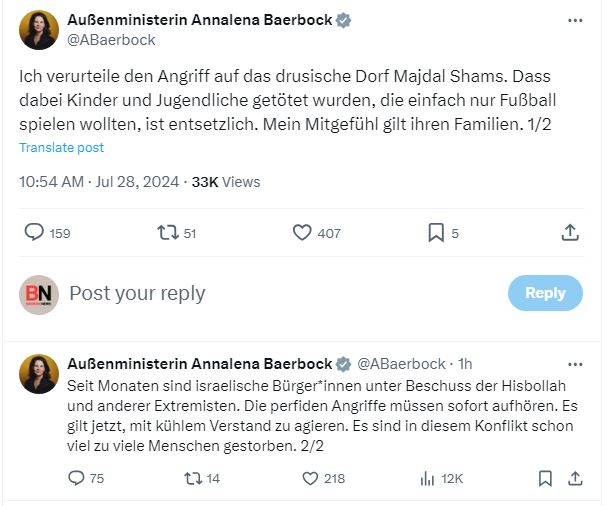The image size is (613, 506).
Task: Click the Translate post link
Action: pyautogui.click(x=61, y=148)
